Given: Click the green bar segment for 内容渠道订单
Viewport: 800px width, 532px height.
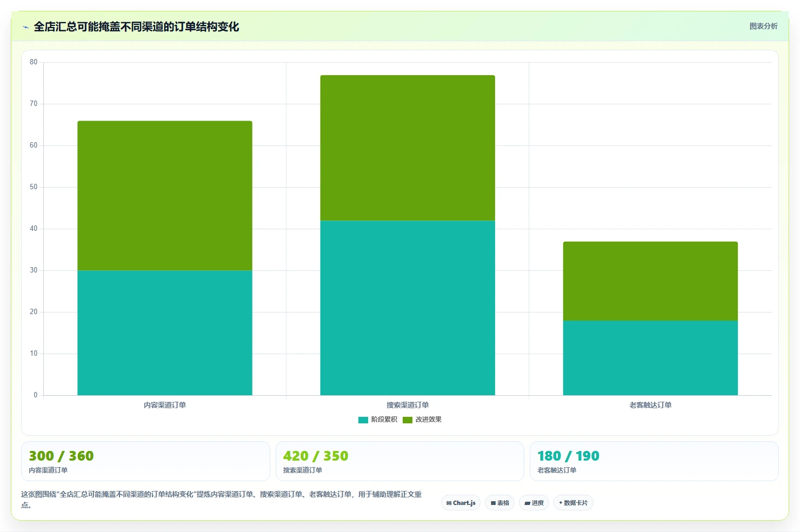Looking at the screenshot, I should pos(165,196).
